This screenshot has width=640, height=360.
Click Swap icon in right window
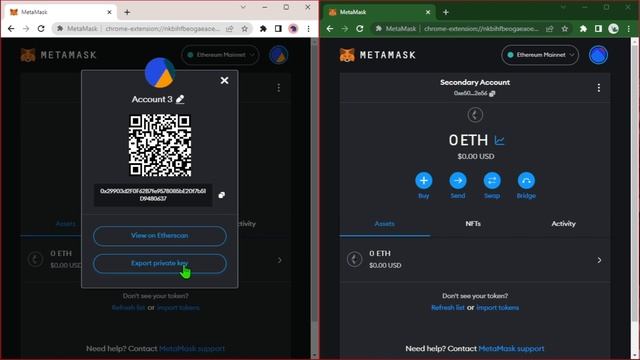tap(492, 180)
